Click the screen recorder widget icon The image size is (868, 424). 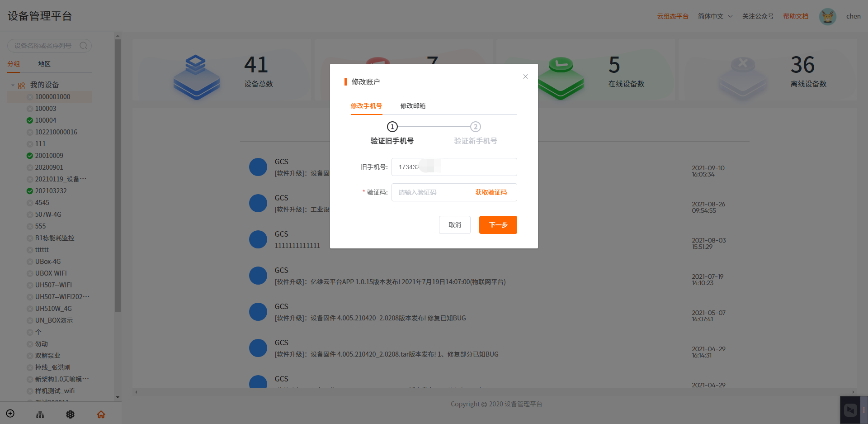click(x=850, y=410)
